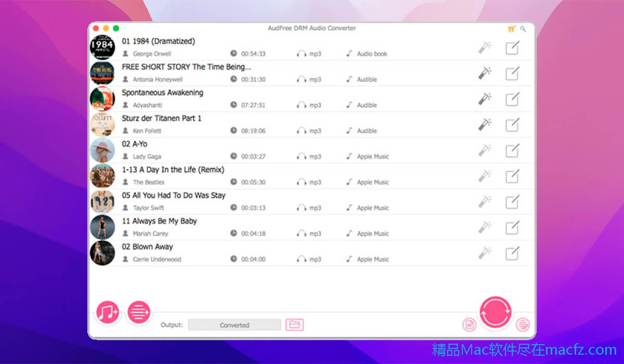Click wand icon for A Day In the Life
This screenshot has height=364, width=624.
[x=485, y=176]
